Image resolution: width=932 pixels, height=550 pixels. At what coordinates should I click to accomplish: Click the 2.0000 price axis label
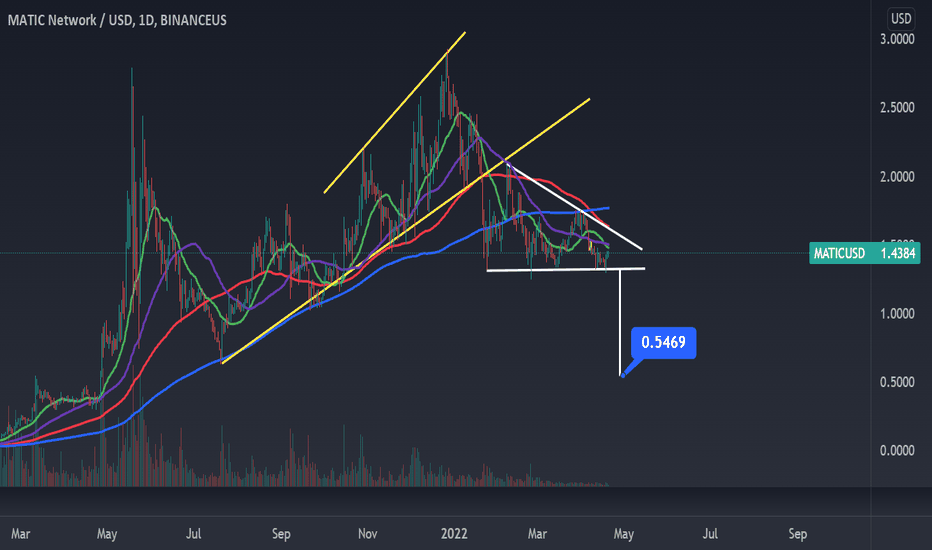tap(897, 177)
